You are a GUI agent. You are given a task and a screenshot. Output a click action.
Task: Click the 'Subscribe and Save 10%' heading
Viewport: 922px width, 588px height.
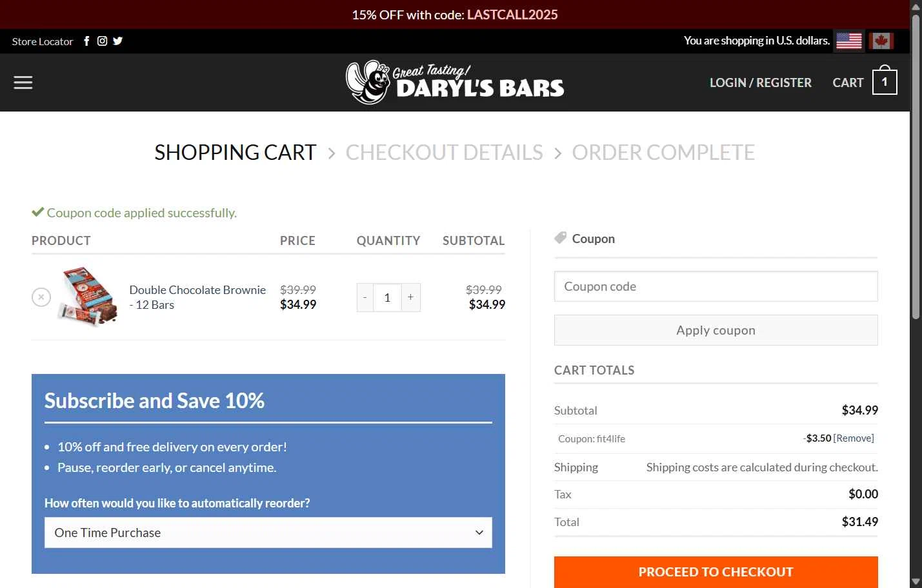(154, 401)
